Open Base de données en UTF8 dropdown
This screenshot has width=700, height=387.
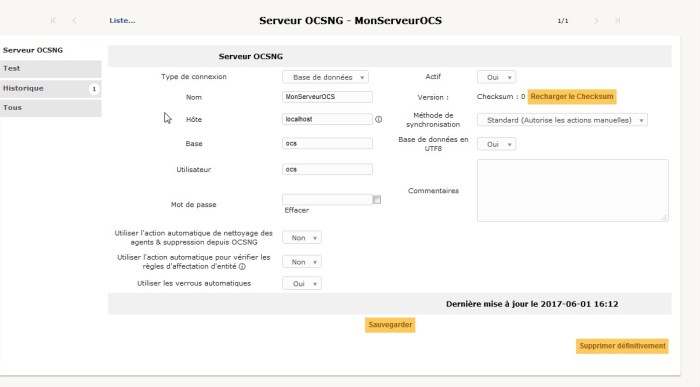pyautogui.click(x=496, y=144)
